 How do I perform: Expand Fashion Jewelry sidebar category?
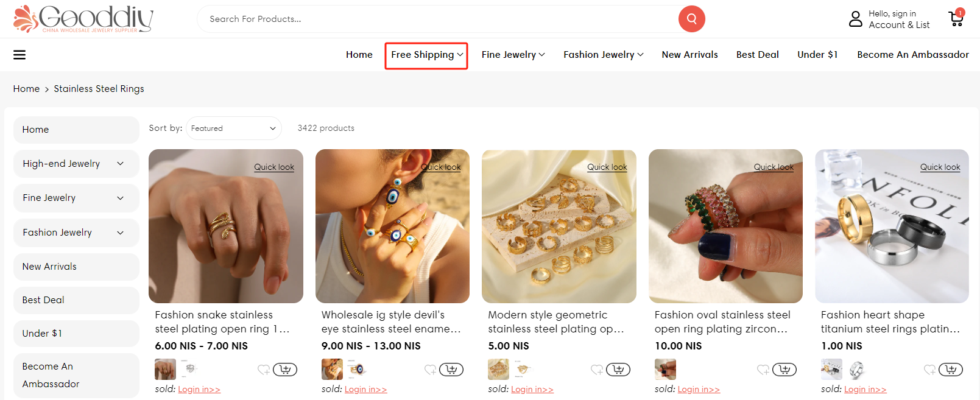[x=120, y=233]
